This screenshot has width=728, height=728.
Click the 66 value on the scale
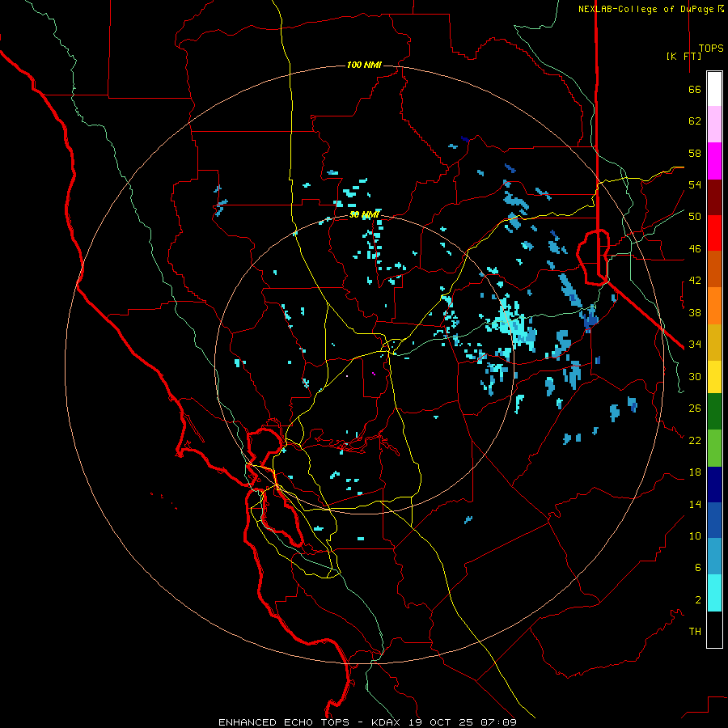[x=695, y=89]
